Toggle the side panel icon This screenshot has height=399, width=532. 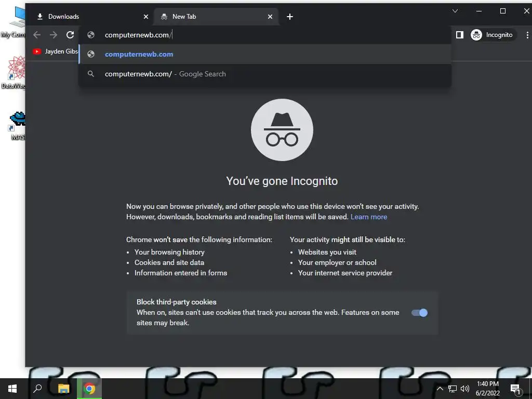click(x=460, y=35)
